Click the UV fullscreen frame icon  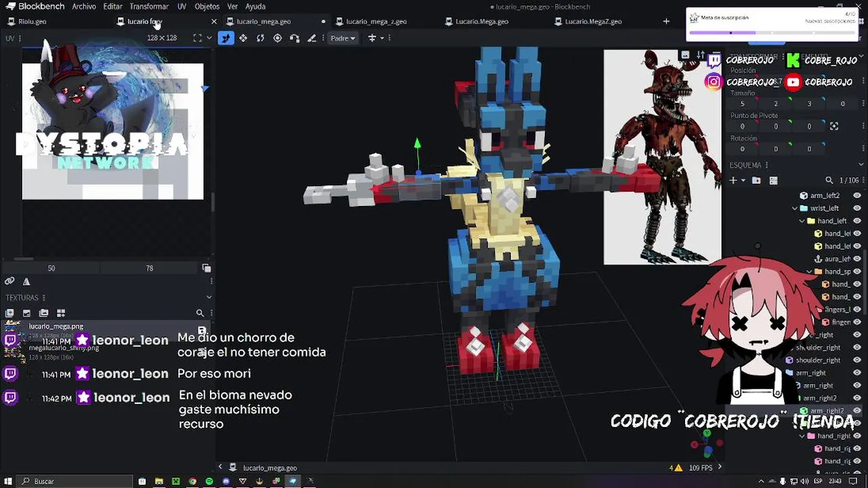[197, 38]
